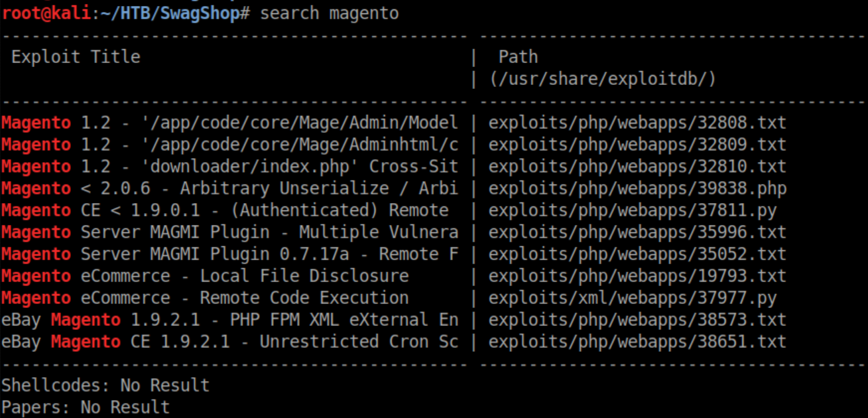Viewport: 868px width, 418px height.
Task: Click the 'Shellcodes: No Result' line
Action: coord(105,385)
